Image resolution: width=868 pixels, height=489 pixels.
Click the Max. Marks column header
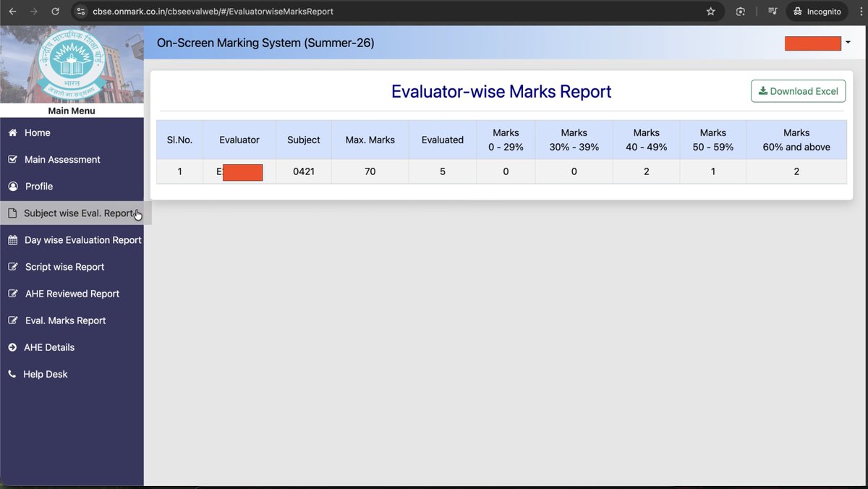click(370, 140)
